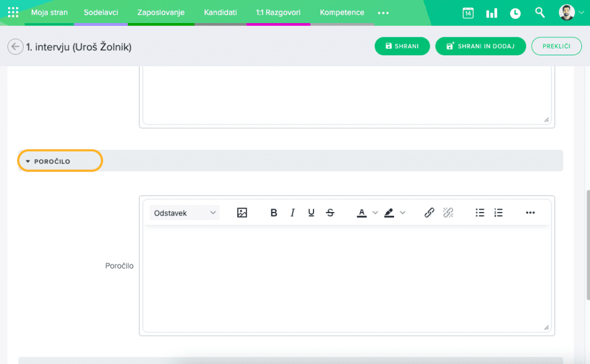The width and height of the screenshot is (590, 364).
Task: Toggle strikethrough formatting
Action: point(330,213)
